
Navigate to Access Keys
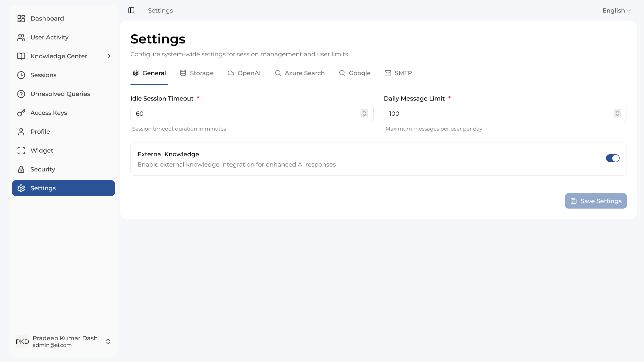click(64, 113)
